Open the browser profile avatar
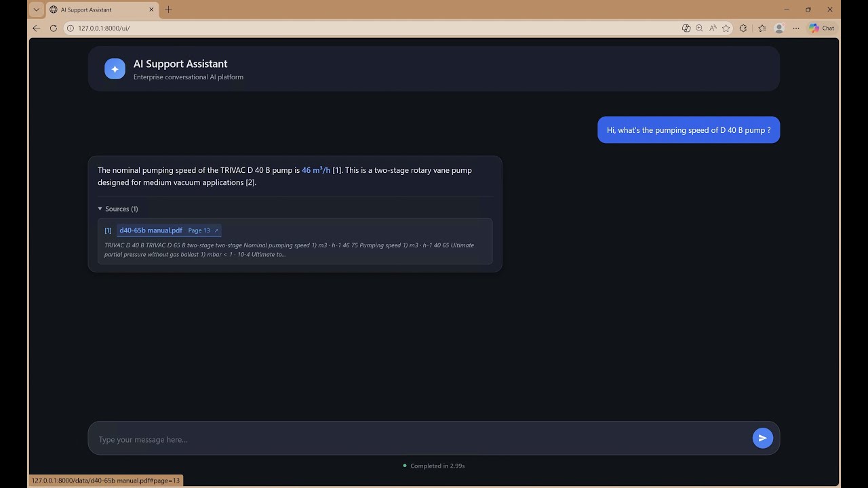868x488 pixels. [x=779, y=28]
